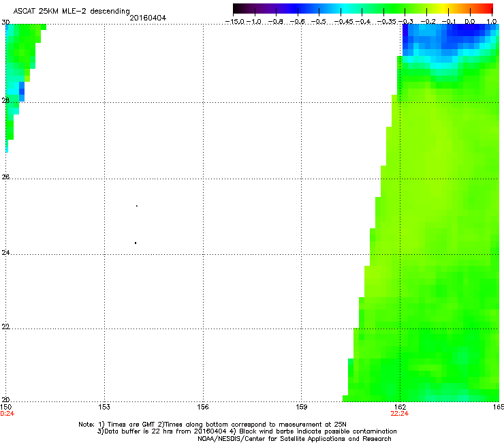Click the -0.45 color scale label

[344, 22]
